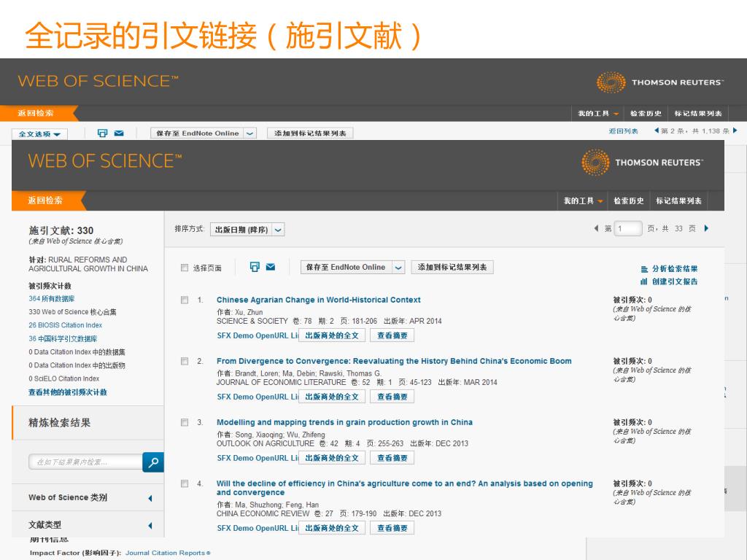This screenshot has width=747, height=560.
Task: Click 添加到标记结果列表 button in front window
Action: click(452, 268)
